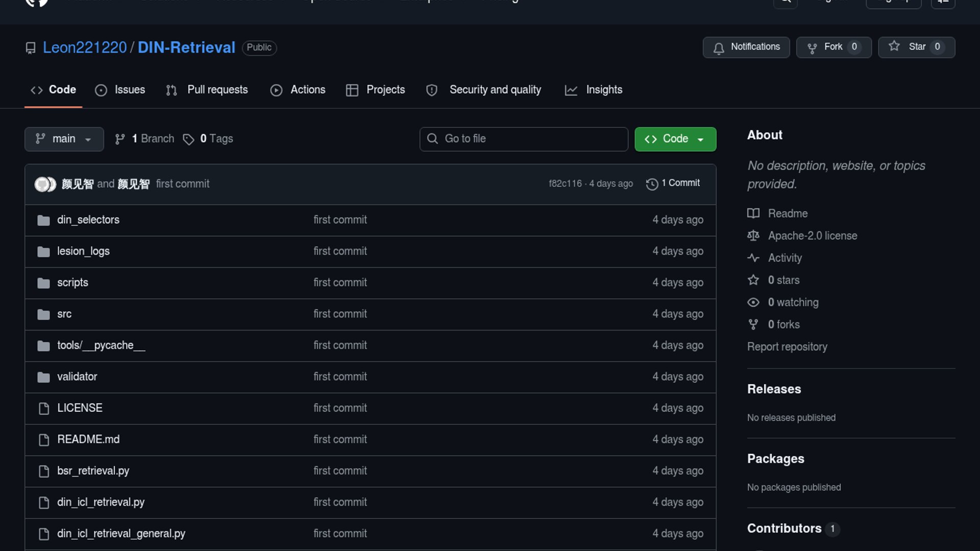The height and width of the screenshot is (551, 980).
Task: View the 1 Branch link
Action: pyautogui.click(x=144, y=139)
